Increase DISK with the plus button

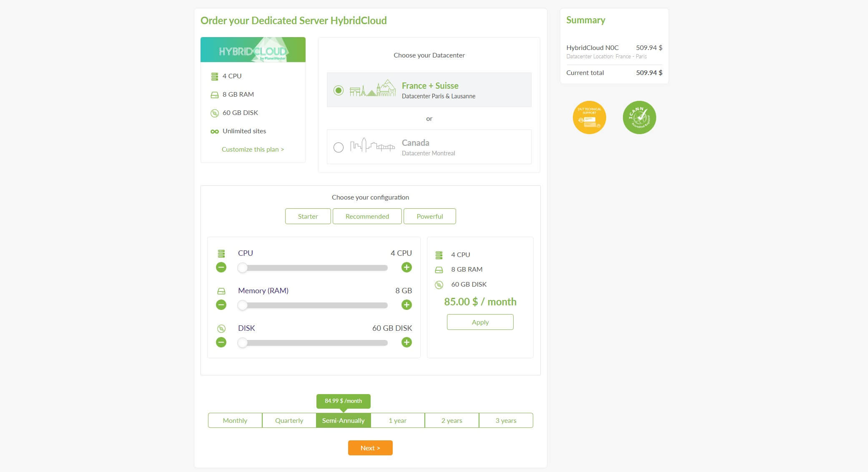406,342
